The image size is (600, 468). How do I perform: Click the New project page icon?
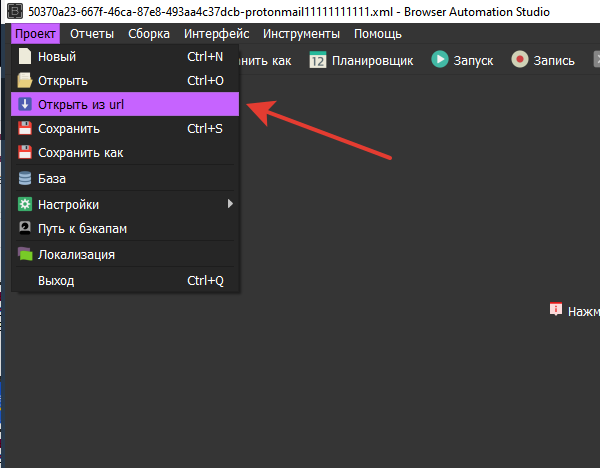coord(25,57)
